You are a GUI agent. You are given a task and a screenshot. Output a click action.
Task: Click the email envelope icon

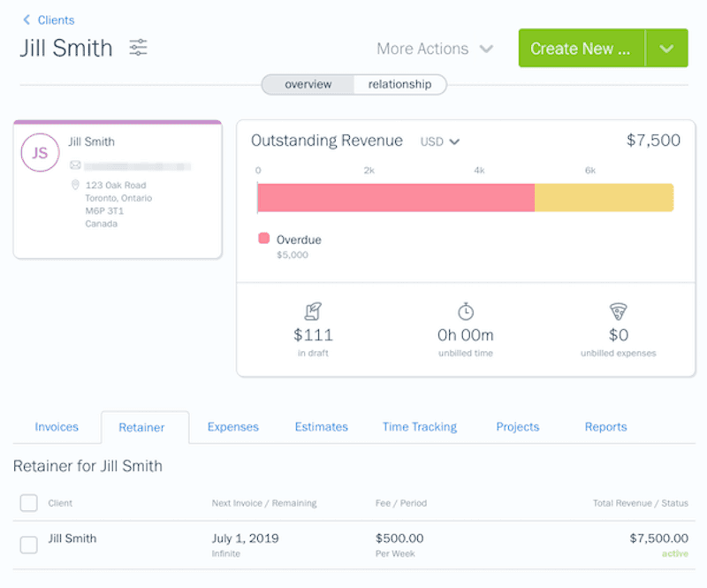[x=75, y=165]
